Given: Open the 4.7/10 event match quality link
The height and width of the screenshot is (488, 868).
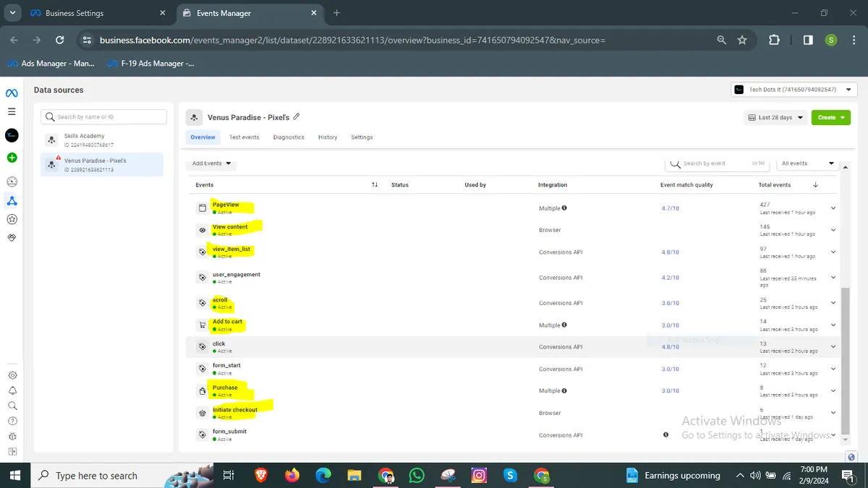Looking at the screenshot, I should click(671, 208).
